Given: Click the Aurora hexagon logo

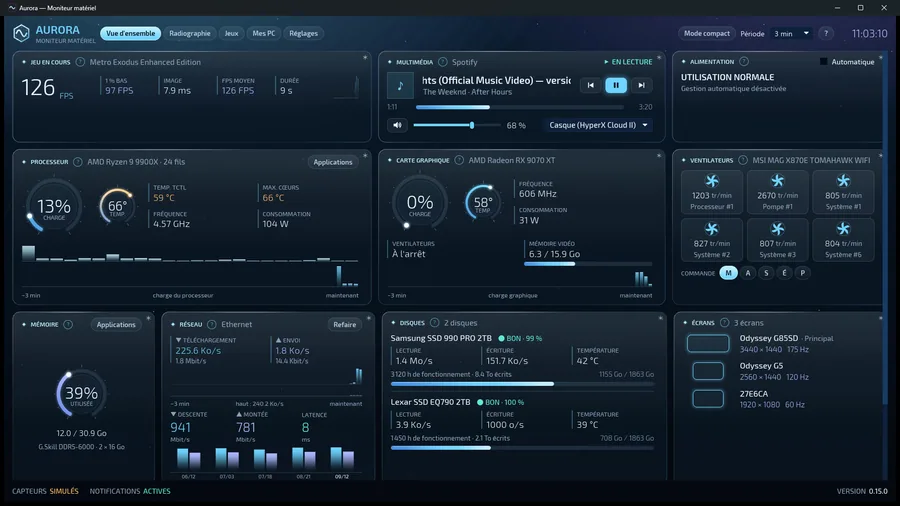Looking at the screenshot, I should [x=21, y=33].
